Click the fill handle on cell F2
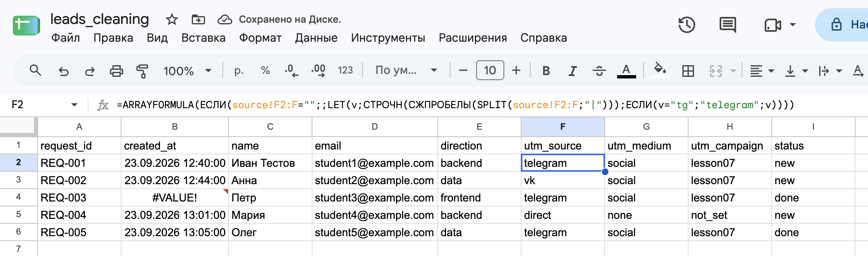The width and height of the screenshot is (868, 256). [x=605, y=171]
